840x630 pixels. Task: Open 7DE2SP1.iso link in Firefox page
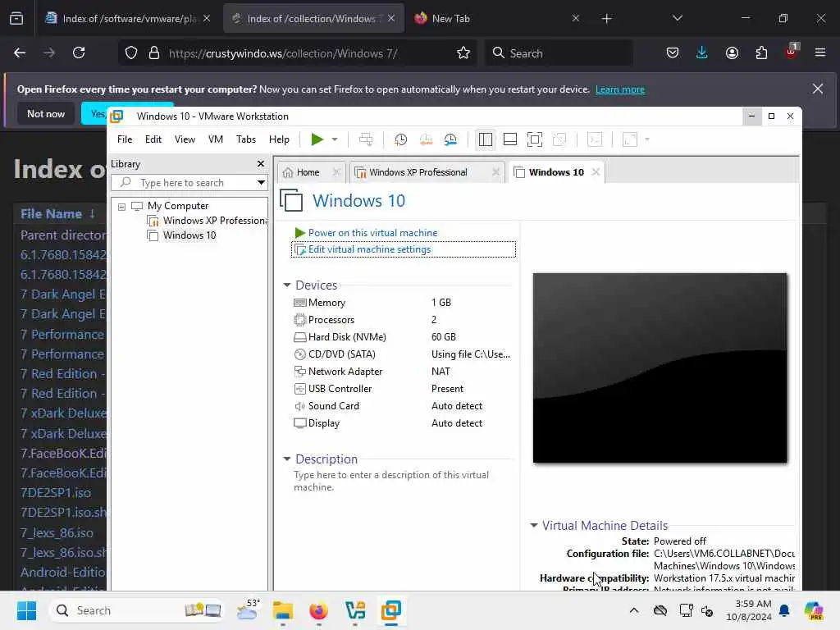tap(56, 493)
